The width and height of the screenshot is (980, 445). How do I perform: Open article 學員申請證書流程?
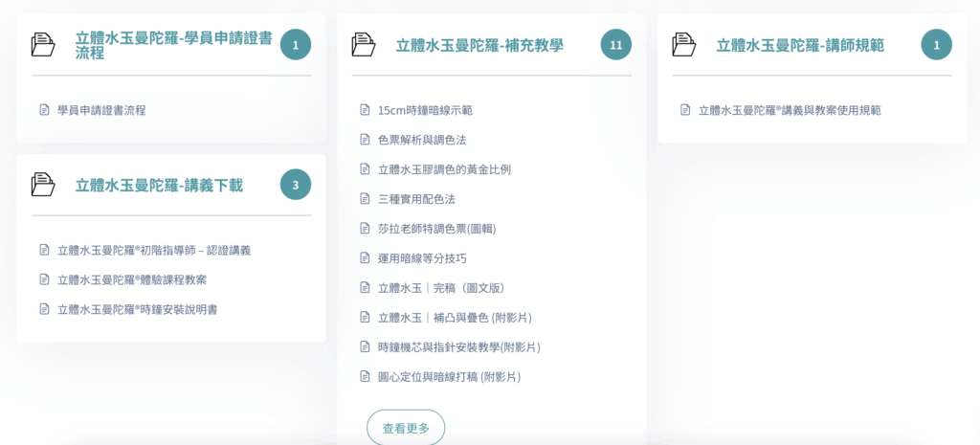pyautogui.click(x=101, y=110)
